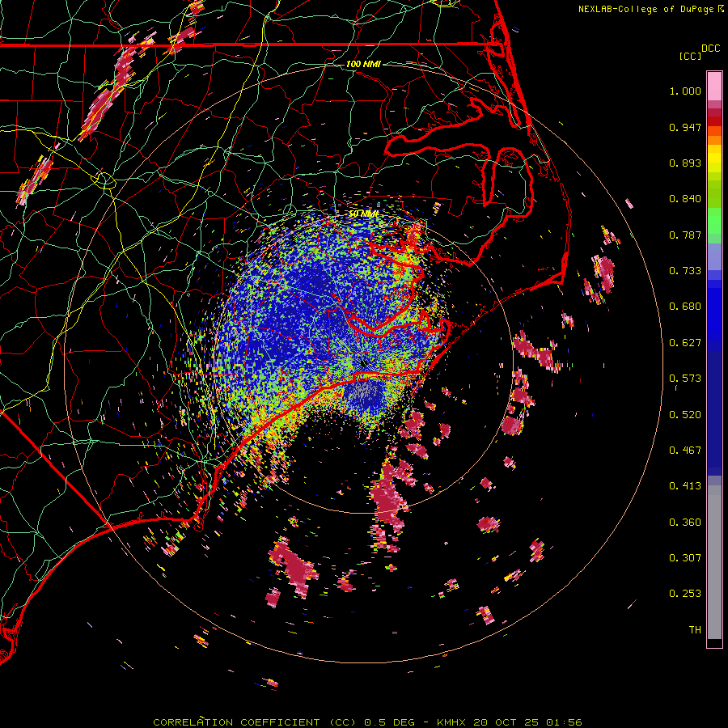Select the 0.360 legend value
The height and width of the screenshot is (728, 728).
pyautogui.click(x=685, y=523)
